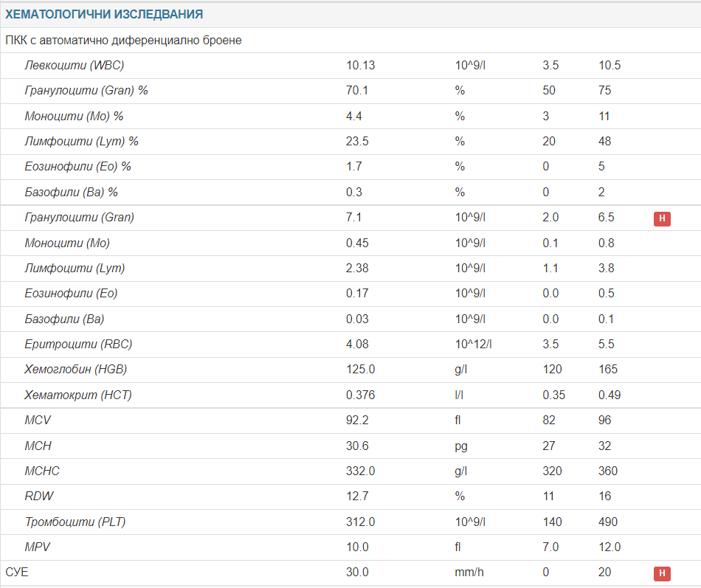Image resolution: width=701 pixels, height=588 pixels.
Task: Select the Еритроцити (RBC) row label
Action: [78, 344]
